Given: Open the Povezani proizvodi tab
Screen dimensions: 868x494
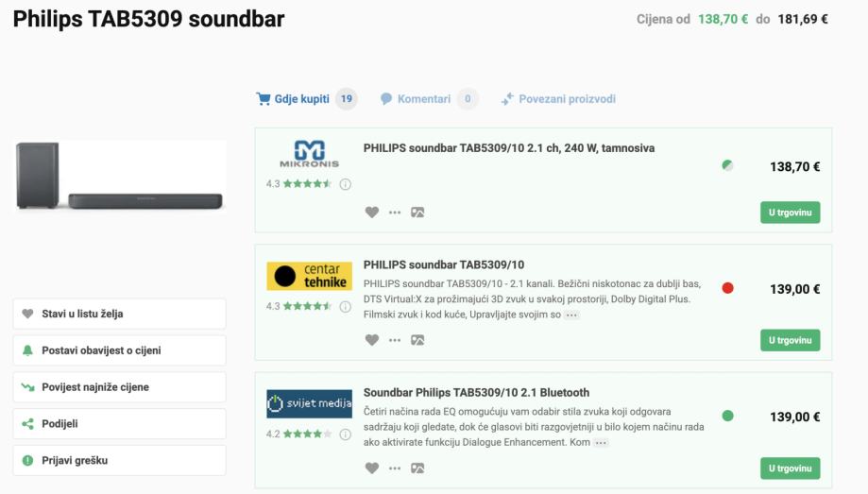Looking at the screenshot, I should [x=558, y=99].
